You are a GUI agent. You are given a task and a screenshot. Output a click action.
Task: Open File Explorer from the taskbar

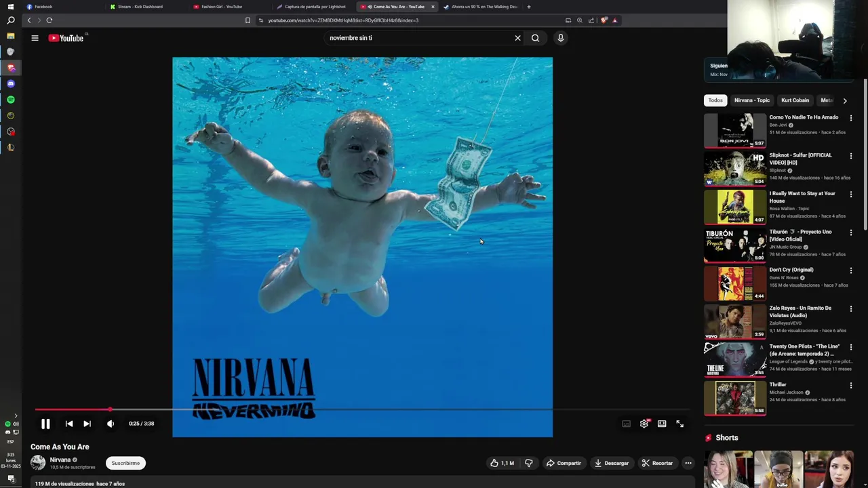(x=10, y=36)
